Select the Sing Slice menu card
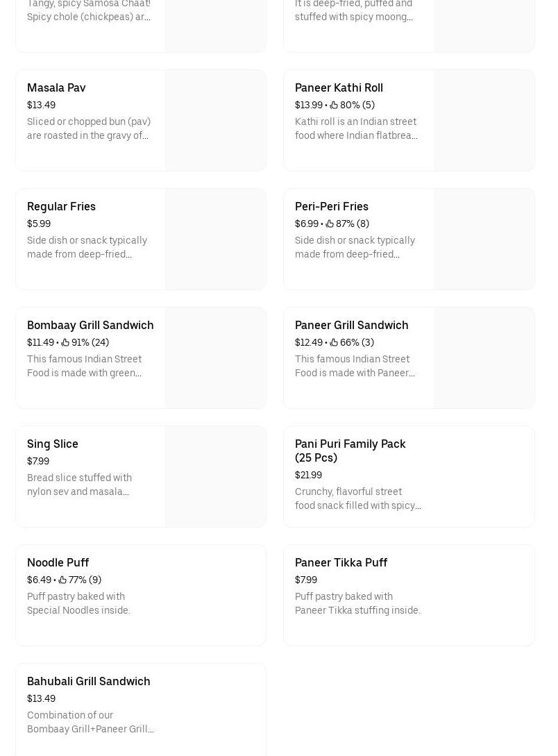558x756 pixels. pos(141,476)
